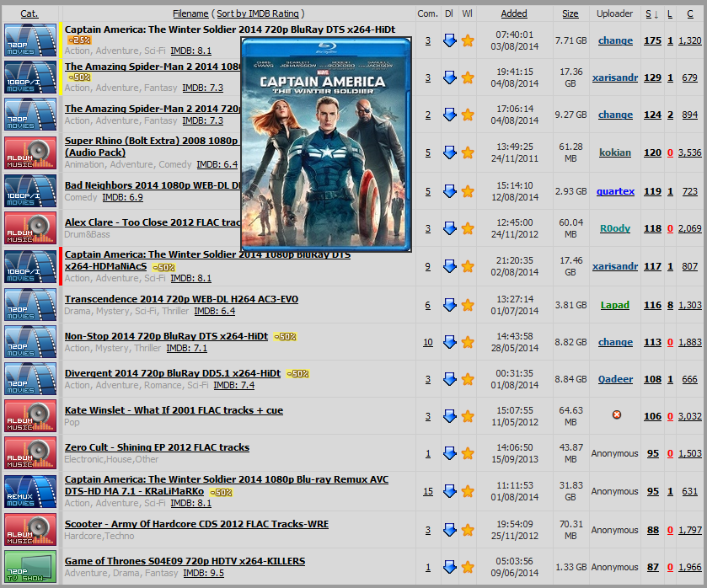
Task: Click the Sort by IMDB Rating link
Action: [x=258, y=13]
